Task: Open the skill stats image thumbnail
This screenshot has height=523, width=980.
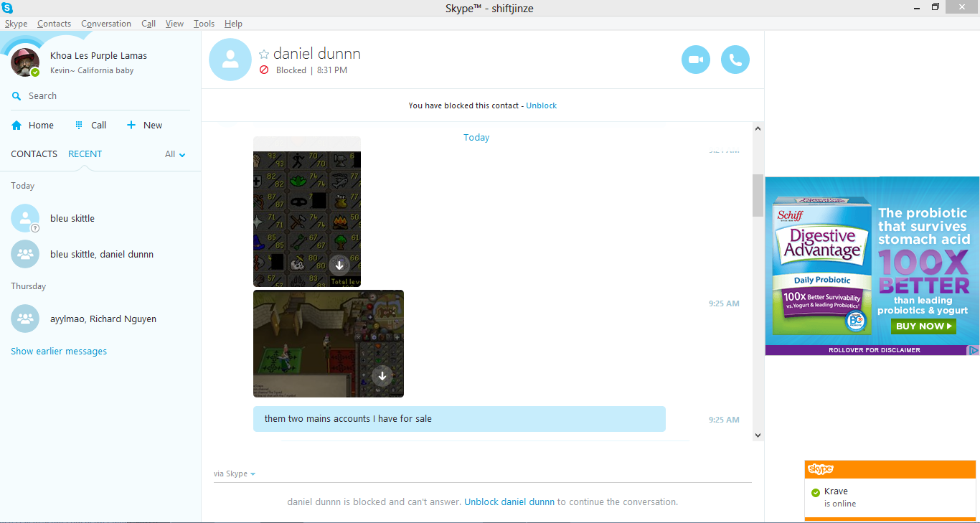Action: [307, 212]
